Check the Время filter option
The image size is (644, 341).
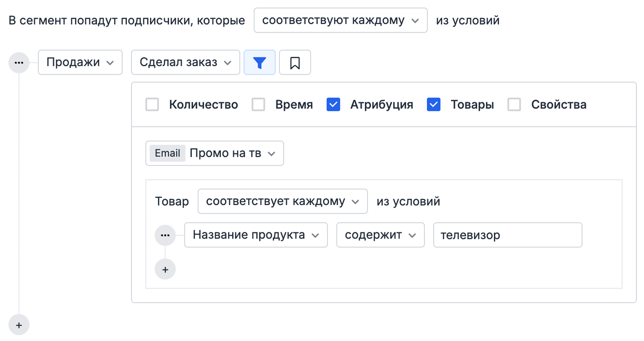coord(258,104)
